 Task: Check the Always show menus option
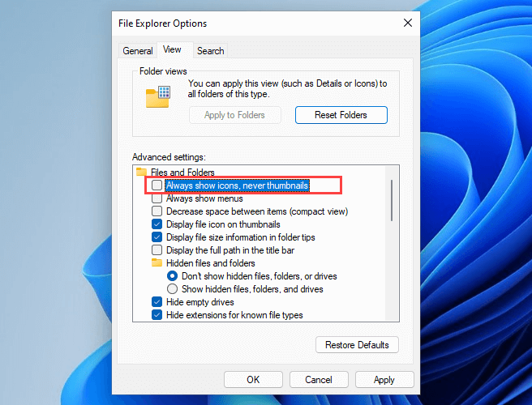157,198
